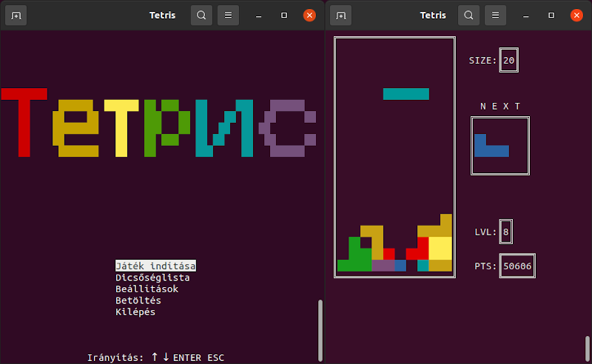
Task: Open new tab in right Tetris window
Action: 340,16
